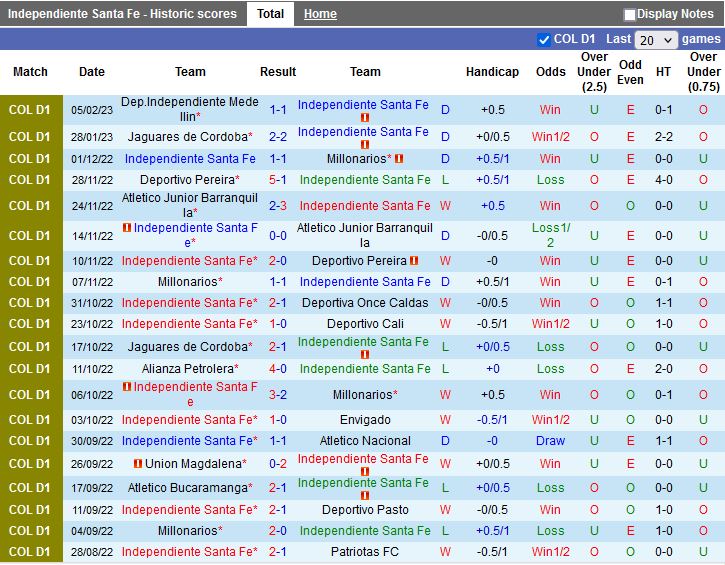This screenshot has width=725, height=565.
Task: Click the Date column header
Action: tap(92, 72)
